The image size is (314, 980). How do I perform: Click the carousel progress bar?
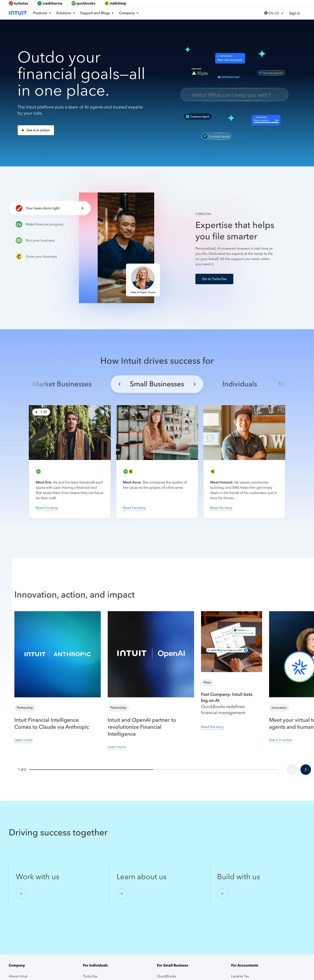click(154, 769)
